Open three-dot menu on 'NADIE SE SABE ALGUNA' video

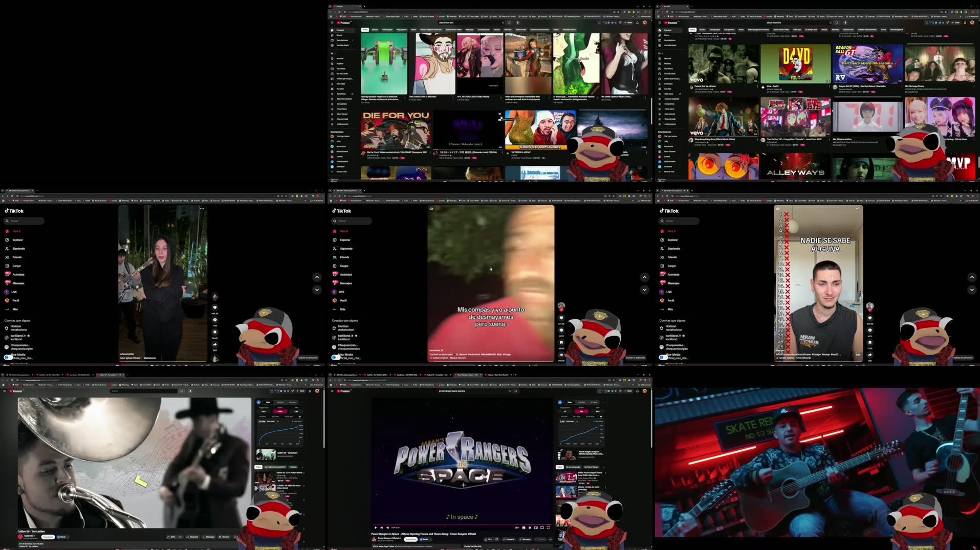[858, 209]
